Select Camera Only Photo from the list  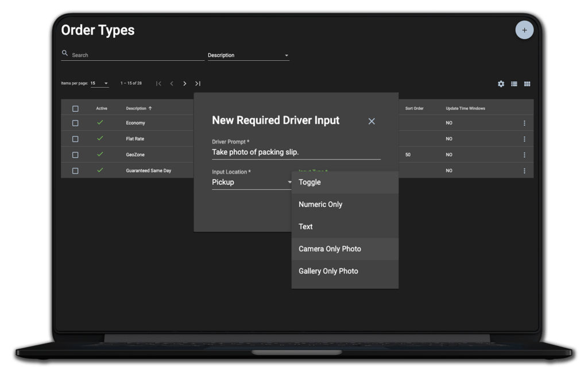329,248
